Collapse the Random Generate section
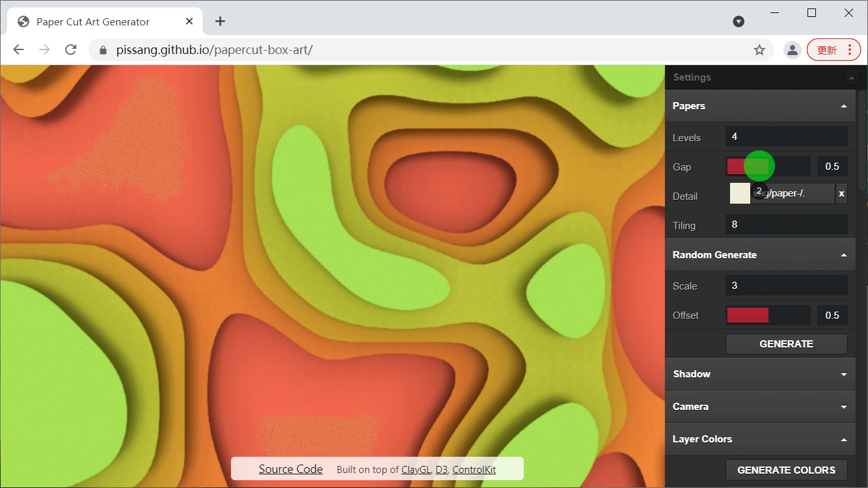The image size is (868, 488). pyautogui.click(x=844, y=255)
